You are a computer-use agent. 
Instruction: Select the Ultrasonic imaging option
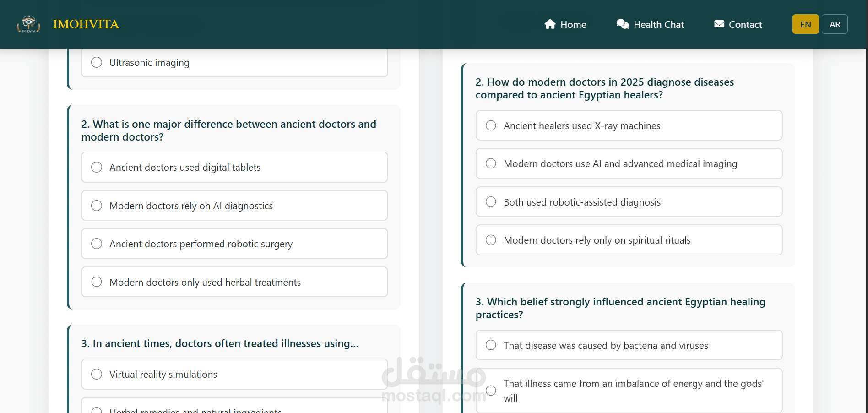[97, 62]
